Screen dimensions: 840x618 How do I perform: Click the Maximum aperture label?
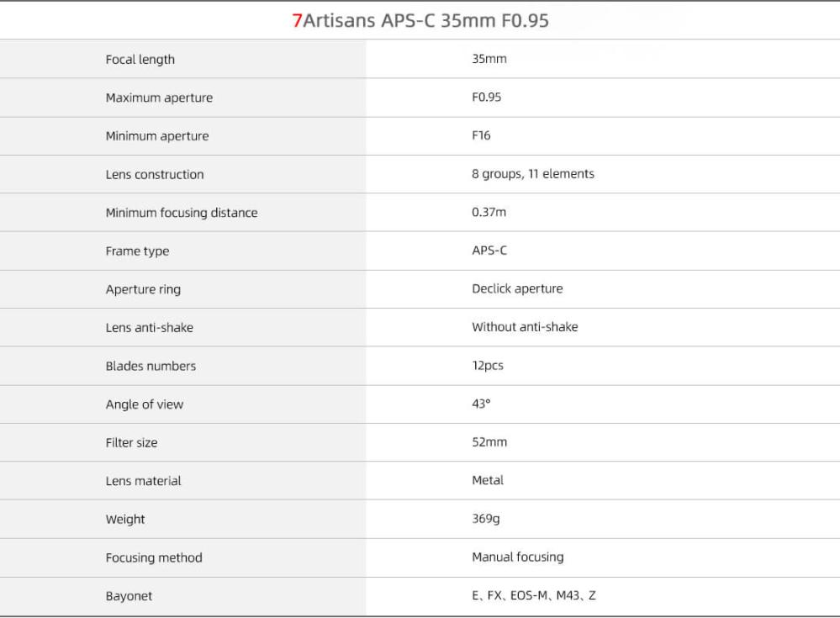point(159,98)
